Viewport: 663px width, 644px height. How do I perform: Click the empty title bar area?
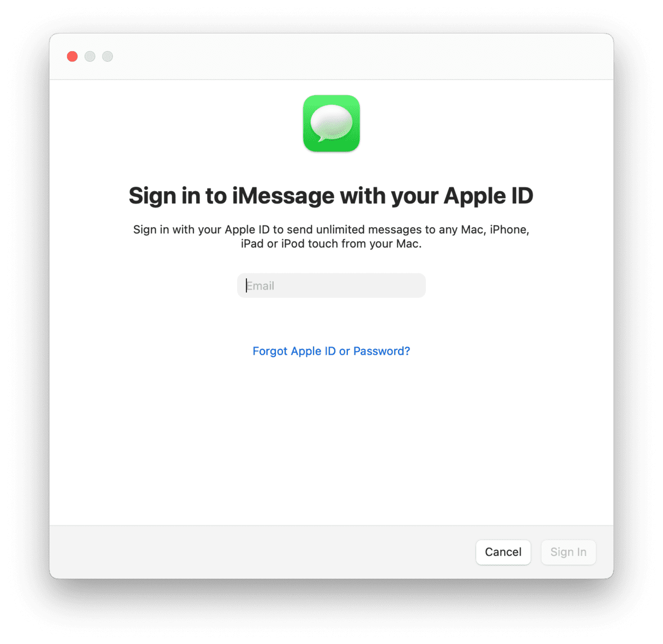point(360,56)
